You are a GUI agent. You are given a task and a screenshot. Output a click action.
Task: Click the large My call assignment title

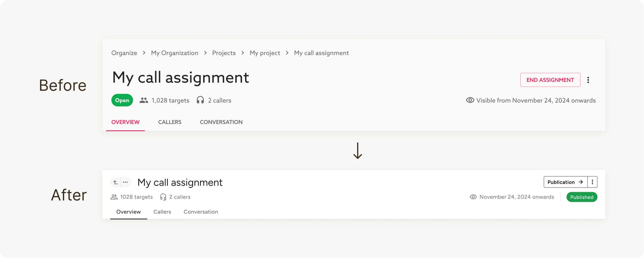pyautogui.click(x=181, y=78)
